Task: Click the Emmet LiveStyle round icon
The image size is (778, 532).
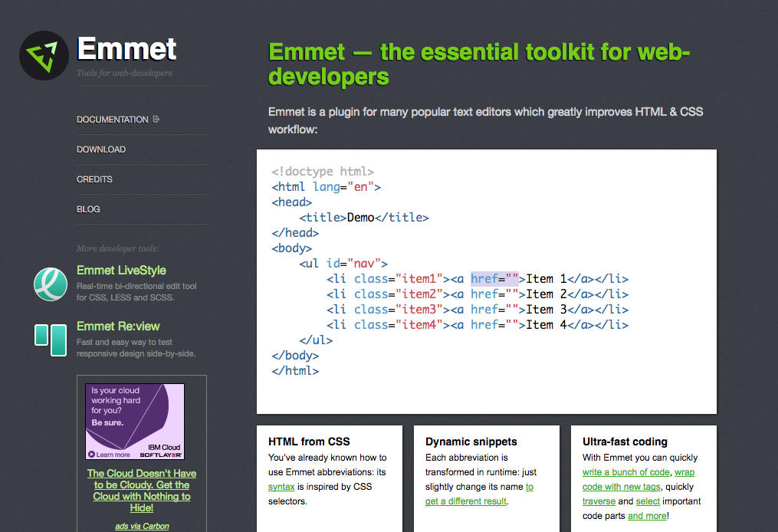Action: (x=51, y=284)
